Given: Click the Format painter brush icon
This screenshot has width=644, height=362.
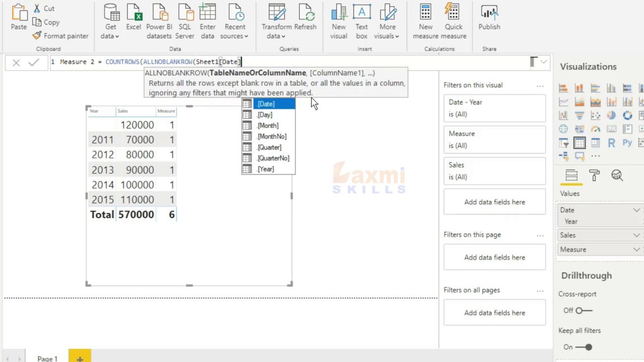Looking at the screenshot, I should pos(37,36).
